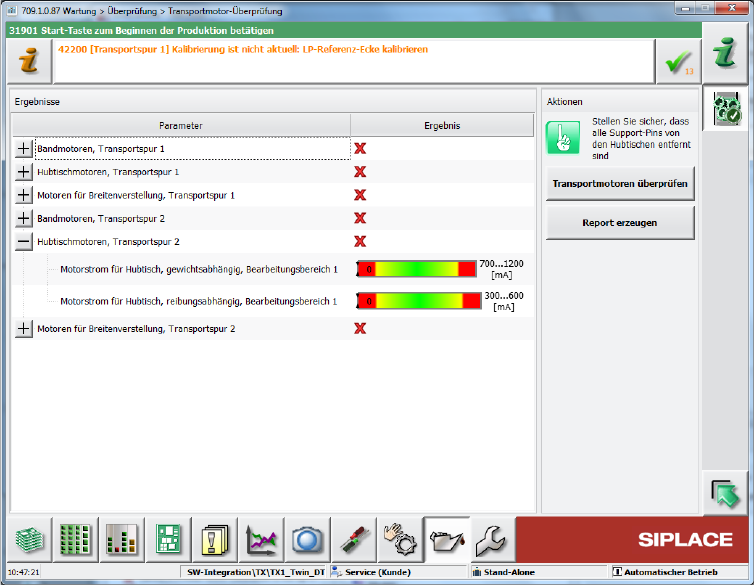The image size is (754, 585).
Task: Click red X result for Bandmotoren Transportspur 2
Action: tap(360, 218)
